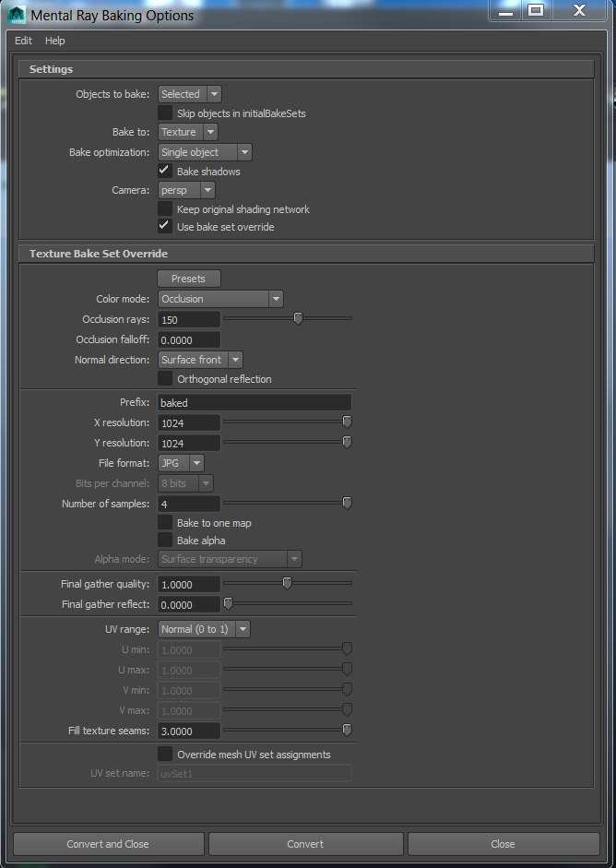Click the Maya application icon in title bar
This screenshot has height=868, width=616.
tap(17, 15)
